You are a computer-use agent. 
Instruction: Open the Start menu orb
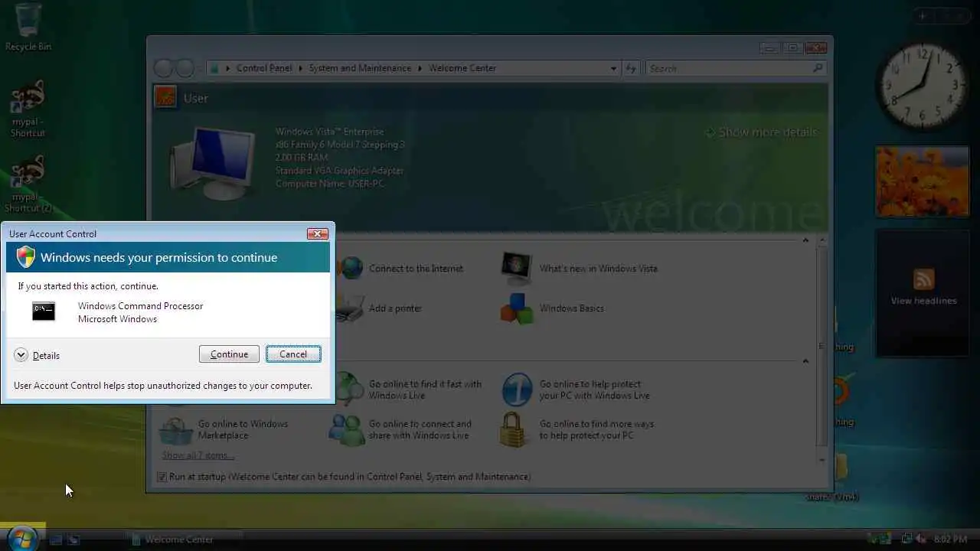(22, 537)
